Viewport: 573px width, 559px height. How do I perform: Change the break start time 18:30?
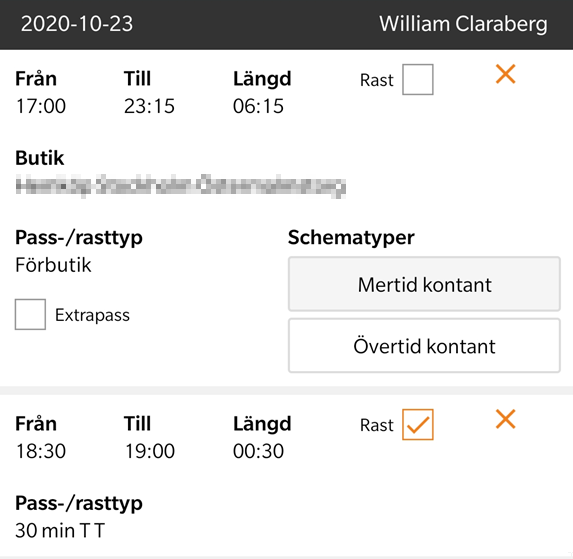tap(41, 451)
